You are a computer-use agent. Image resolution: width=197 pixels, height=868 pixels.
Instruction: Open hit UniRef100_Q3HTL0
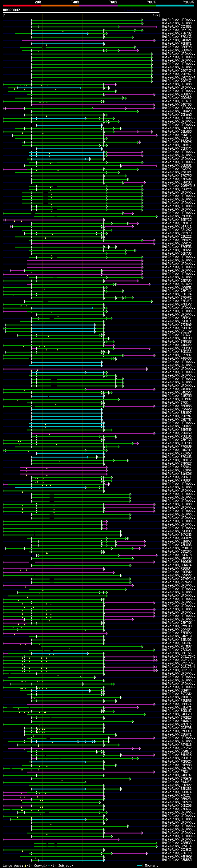point(177,291)
